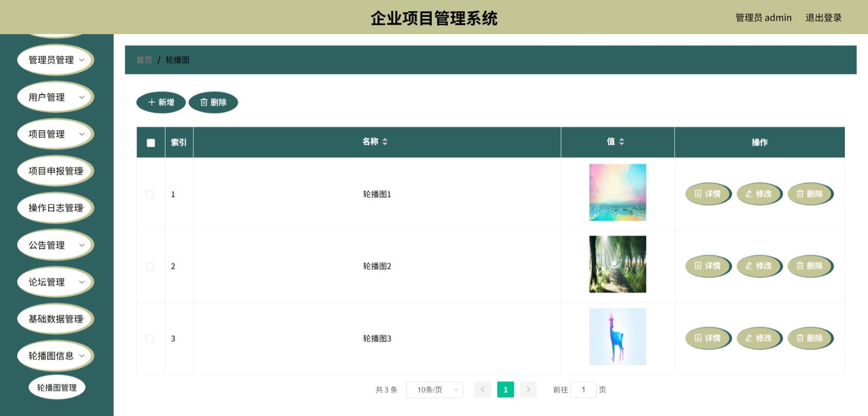The image size is (868, 416).
Task: Open the 轮播图3 blue deer thumbnail
Action: pyautogui.click(x=617, y=337)
